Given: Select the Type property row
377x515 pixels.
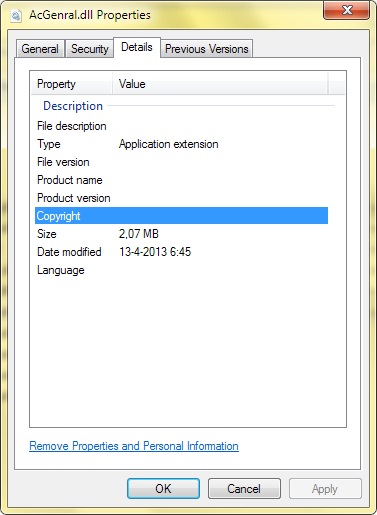Looking at the screenshot, I should click(x=181, y=144).
